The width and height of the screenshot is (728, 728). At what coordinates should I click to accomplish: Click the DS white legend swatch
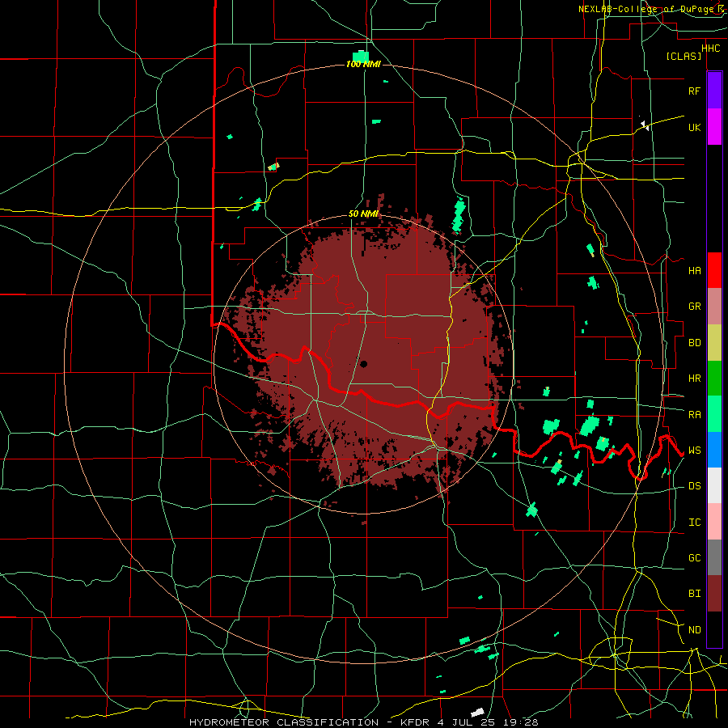(714, 485)
